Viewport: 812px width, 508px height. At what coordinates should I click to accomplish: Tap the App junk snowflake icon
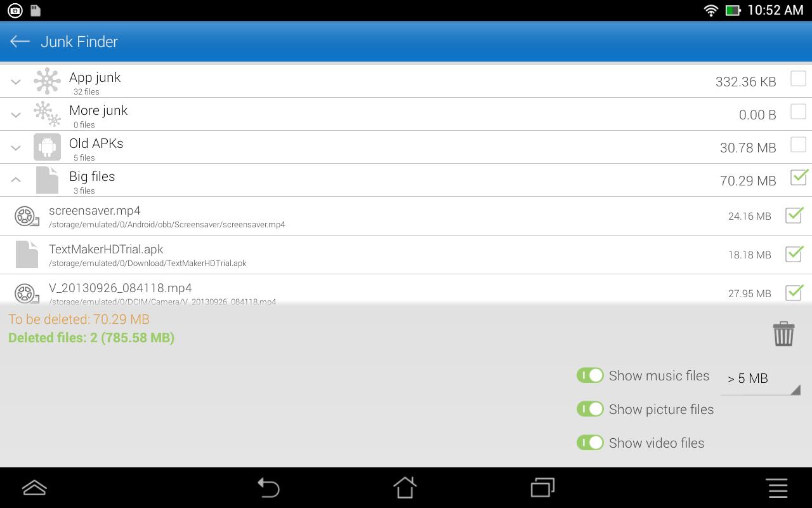(47, 81)
